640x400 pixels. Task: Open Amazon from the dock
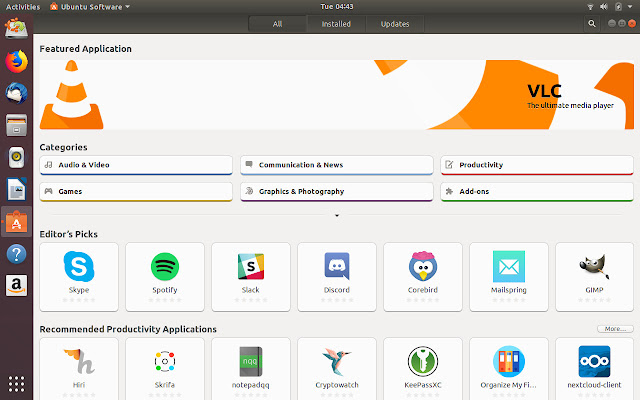pyautogui.click(x=16, y=285)
